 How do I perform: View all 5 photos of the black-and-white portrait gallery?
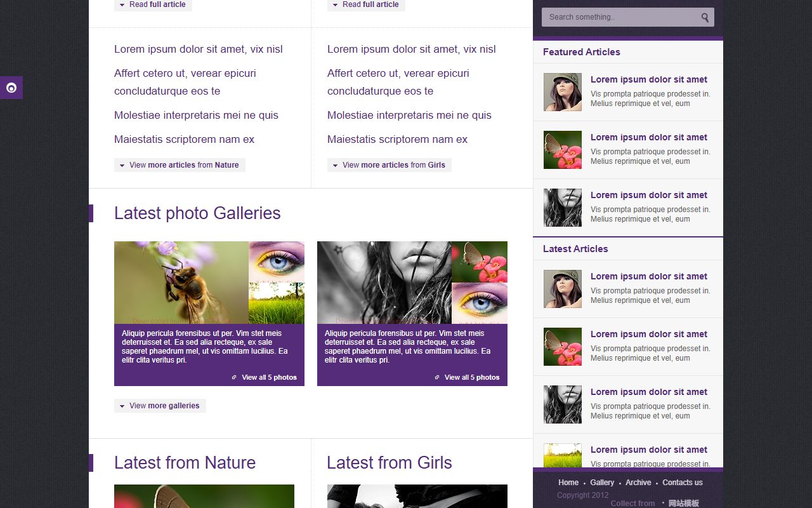468,377
